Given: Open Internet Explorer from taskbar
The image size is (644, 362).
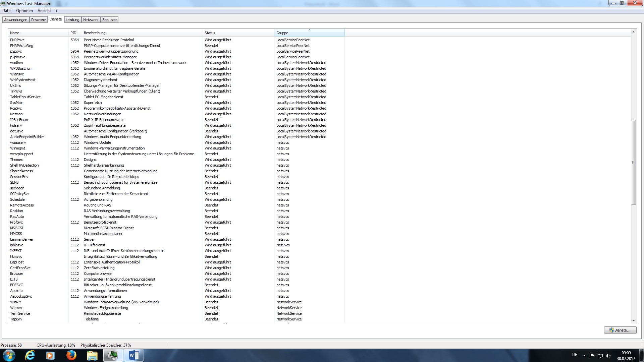Looking at the screenshot, I should tap(30, 355).
